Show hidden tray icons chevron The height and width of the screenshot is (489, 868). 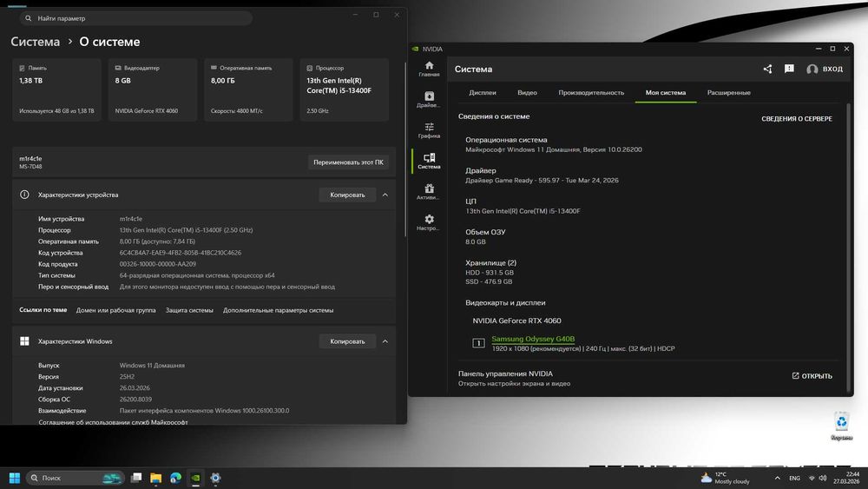click(777, 478)
